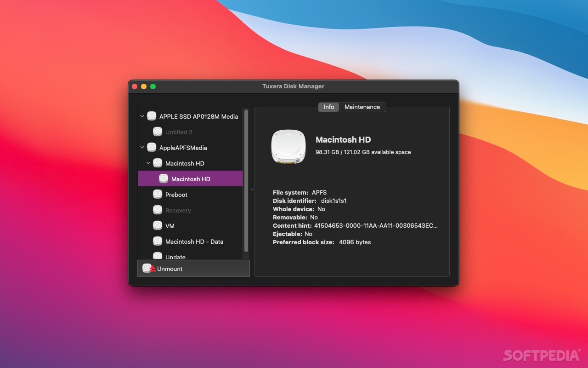Click the Macintosh HD - Data volume icon
This screenshot has height=368, width=588.
pos(158,241)
